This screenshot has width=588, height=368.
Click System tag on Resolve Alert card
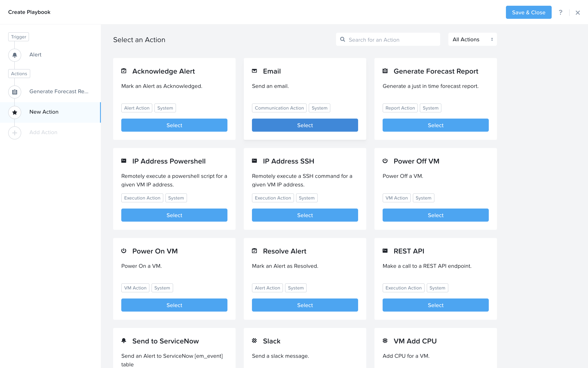(295, 288)
